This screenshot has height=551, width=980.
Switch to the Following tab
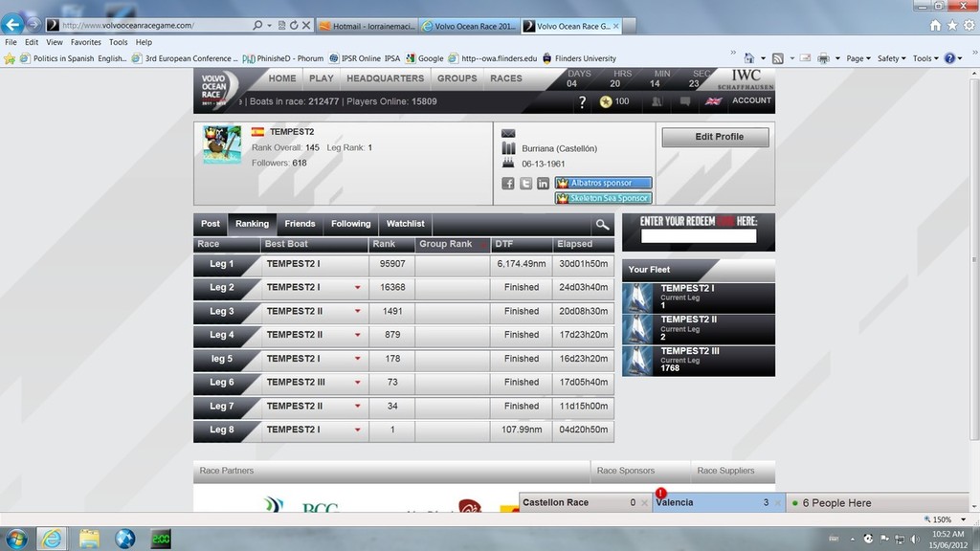[350, 224]
